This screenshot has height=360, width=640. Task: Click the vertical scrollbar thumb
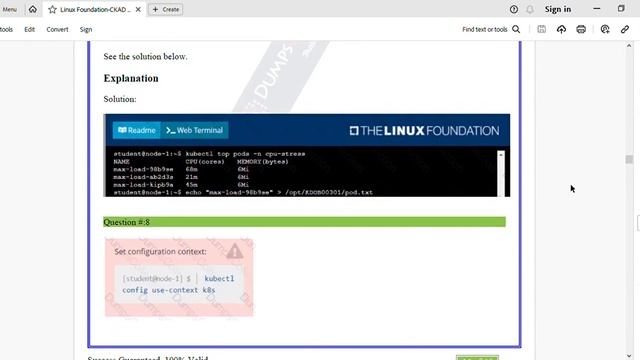coord(629,159)
